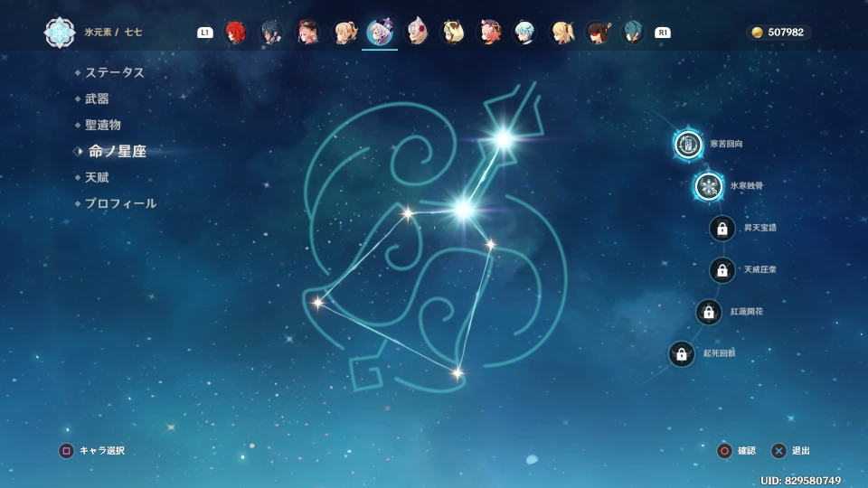Open the ステータス menu
The height and width of the screenshot is (488, 868).
click(x=115, y=72)
